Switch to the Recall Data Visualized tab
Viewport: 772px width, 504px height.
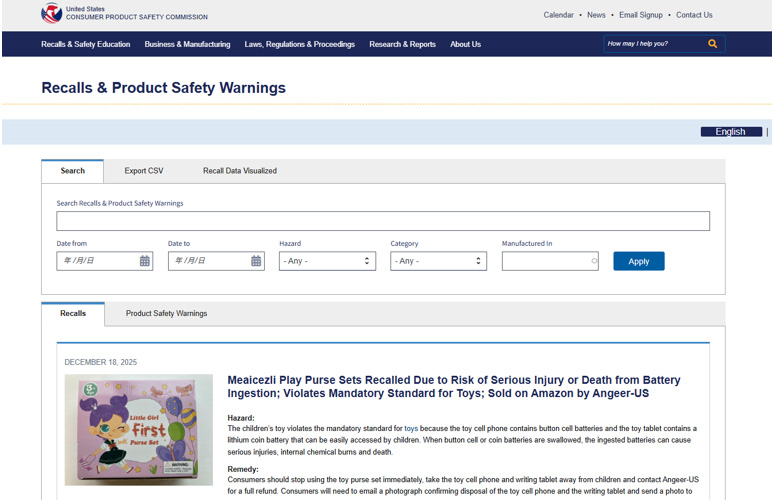239,171
